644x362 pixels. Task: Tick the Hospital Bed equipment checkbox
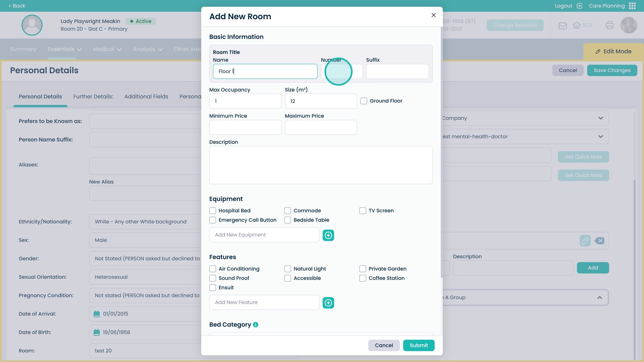(x=213, y=211)
